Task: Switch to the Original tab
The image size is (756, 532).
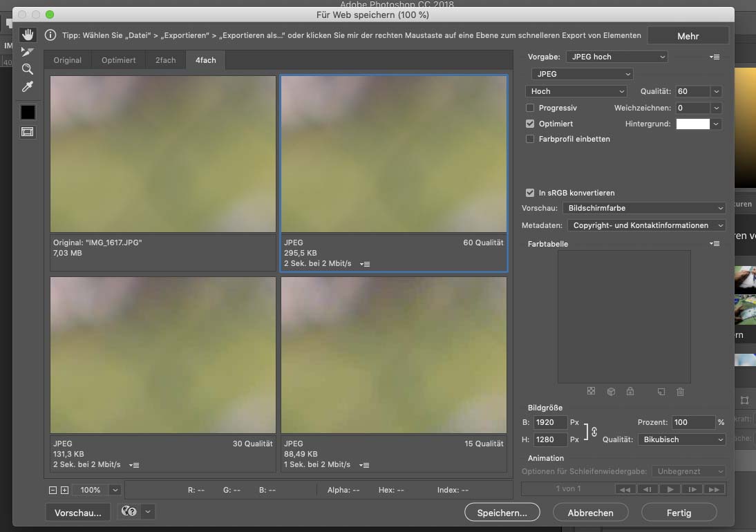Action: tap(68, 60)
